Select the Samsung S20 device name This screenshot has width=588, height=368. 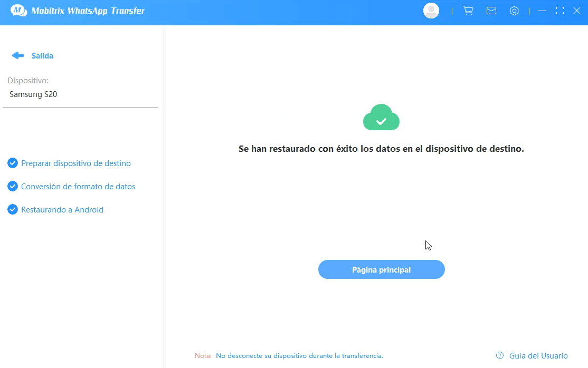pos(33,94)
